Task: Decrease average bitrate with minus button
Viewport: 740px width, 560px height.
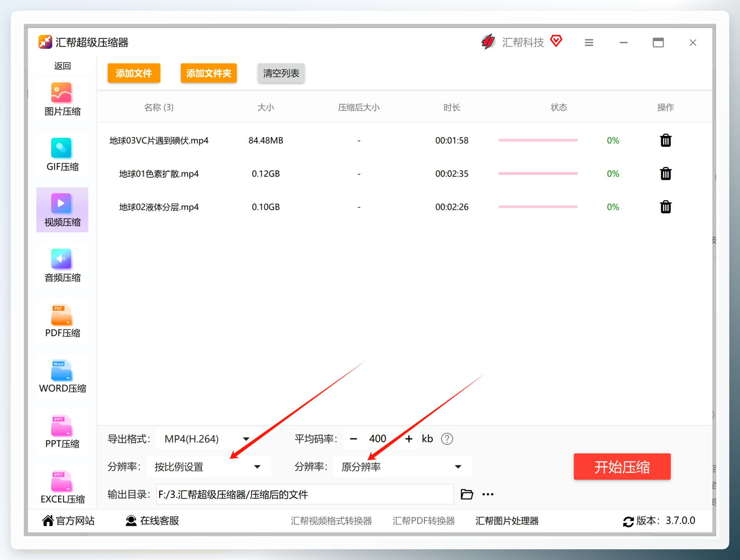Action: pyautogui.click(x=353, y=439)
